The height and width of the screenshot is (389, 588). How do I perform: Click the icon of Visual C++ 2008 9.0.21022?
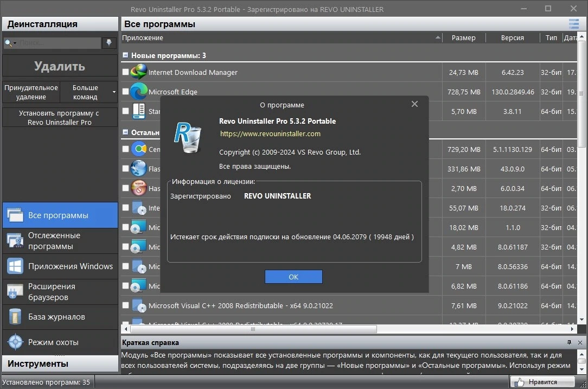coord(138,305)
